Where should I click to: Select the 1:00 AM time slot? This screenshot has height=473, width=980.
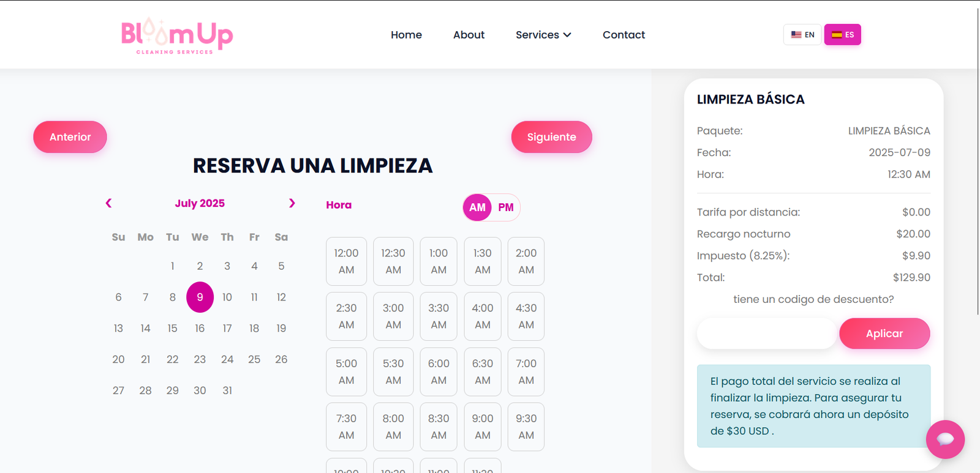(439, 261)
